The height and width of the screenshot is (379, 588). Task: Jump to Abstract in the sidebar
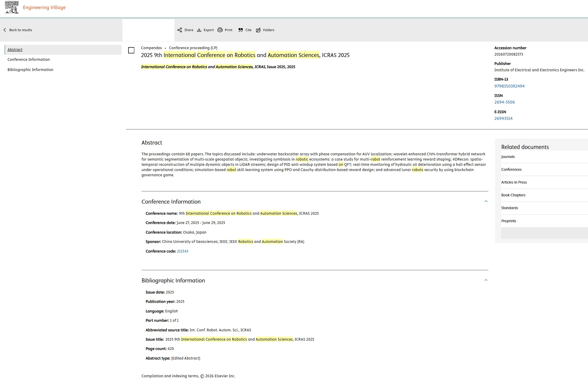tap(15, 50)
